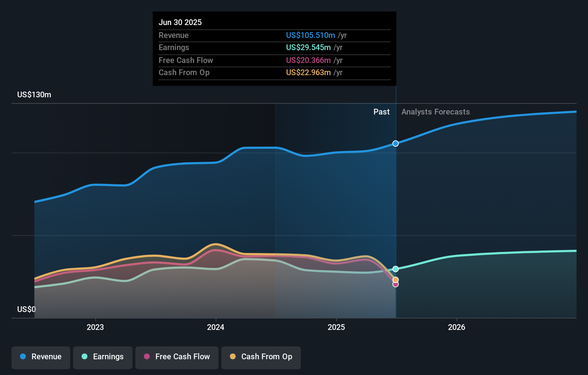Viewport: 588px width, 375px height.
Task: Click the 2024 label on the x-axis
Action: coord(216,327)
